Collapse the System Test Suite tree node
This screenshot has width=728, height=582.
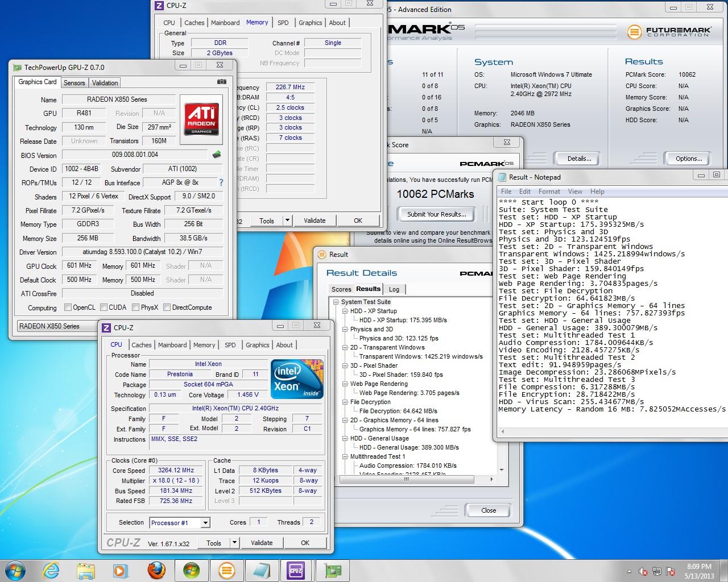(336, 302)
